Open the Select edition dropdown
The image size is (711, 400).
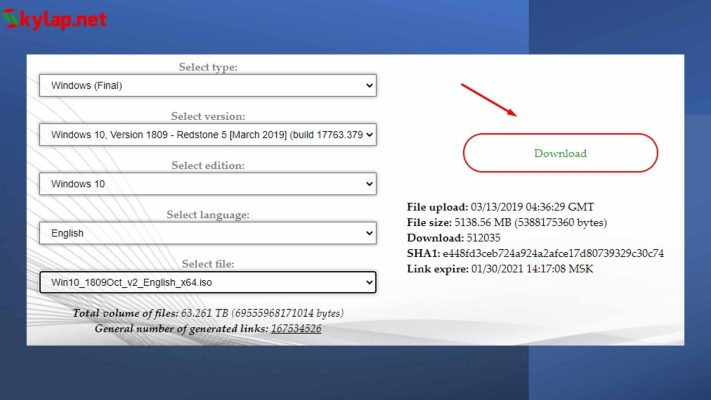(208, 184)
